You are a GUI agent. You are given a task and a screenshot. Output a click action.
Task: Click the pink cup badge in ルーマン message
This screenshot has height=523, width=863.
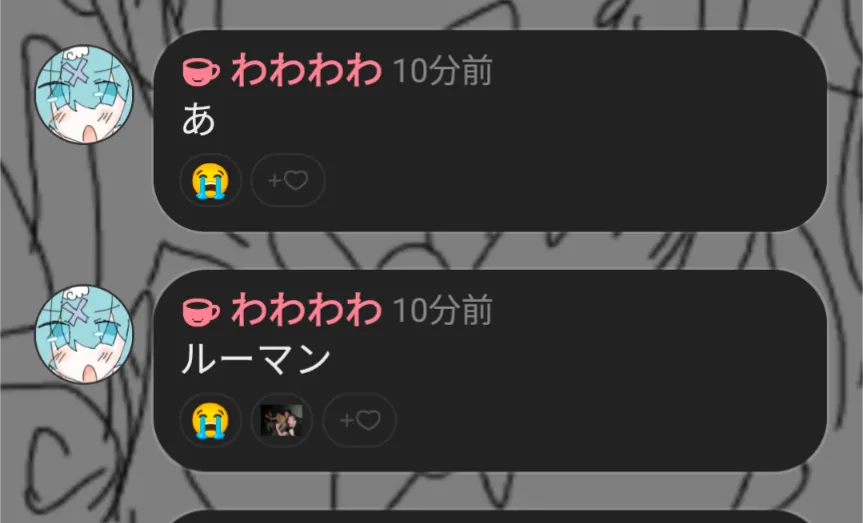[x=201, y=312]
